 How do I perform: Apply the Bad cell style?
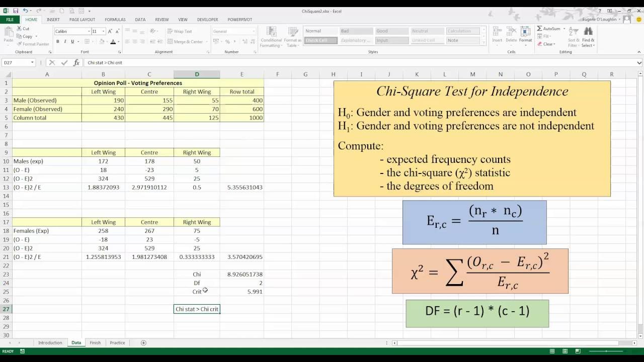(x=356, y=31)
